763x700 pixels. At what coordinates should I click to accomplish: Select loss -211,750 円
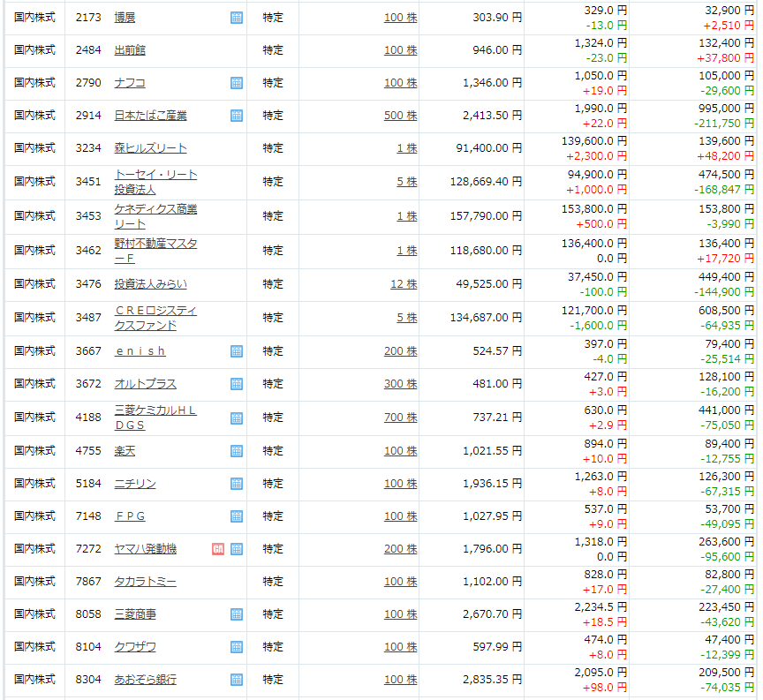pyautogui.click(x=723, y=123)
